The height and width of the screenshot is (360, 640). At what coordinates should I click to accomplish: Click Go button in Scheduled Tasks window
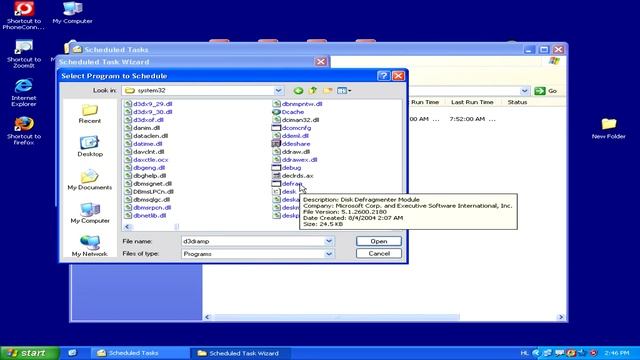[x=546, y=91]
